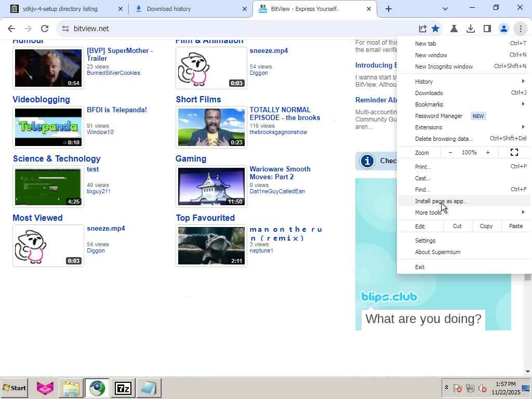Viewport: 532px width, 399px height.
Task: Open the SuperMother Trailer video thumbnail
Action: 48,68
